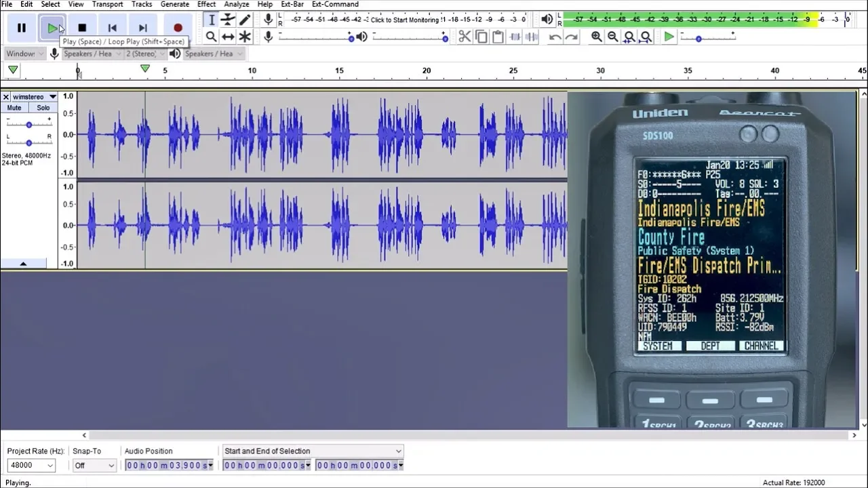
Task: Open the recording device Speakers dropdown
Action: [92, 54]
